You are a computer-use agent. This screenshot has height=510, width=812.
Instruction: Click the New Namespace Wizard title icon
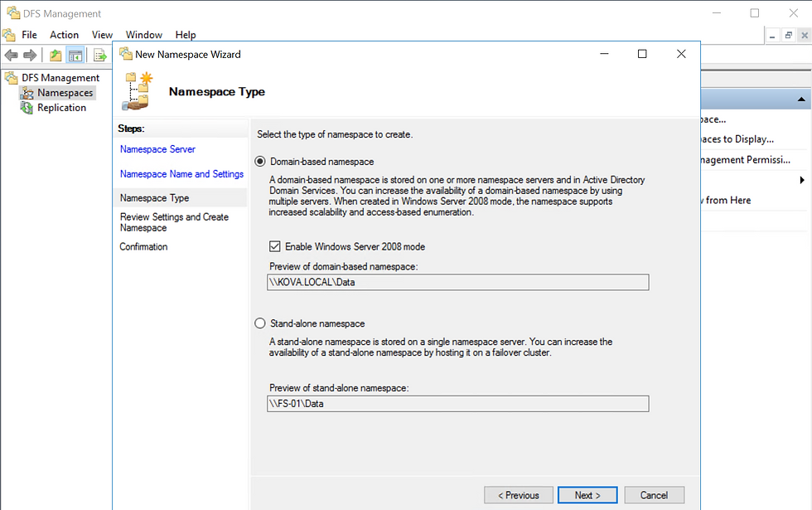[126, 53]
